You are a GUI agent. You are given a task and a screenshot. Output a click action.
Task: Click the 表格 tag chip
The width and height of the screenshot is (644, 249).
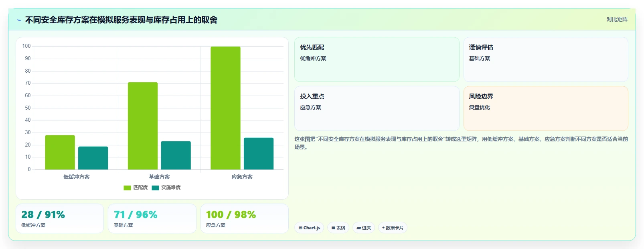pyautogui.click(x=338, y=228)
